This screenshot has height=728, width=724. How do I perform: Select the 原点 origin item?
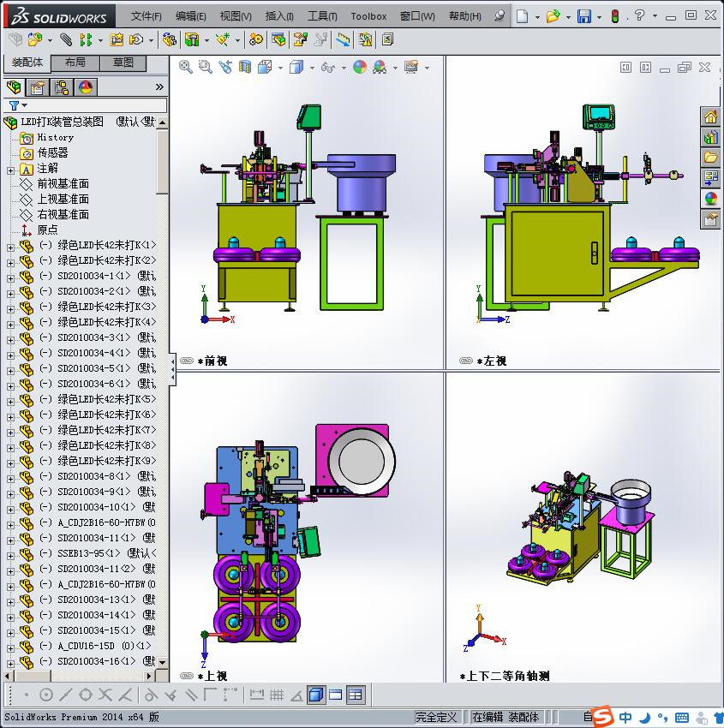click(x=47, y=230)
